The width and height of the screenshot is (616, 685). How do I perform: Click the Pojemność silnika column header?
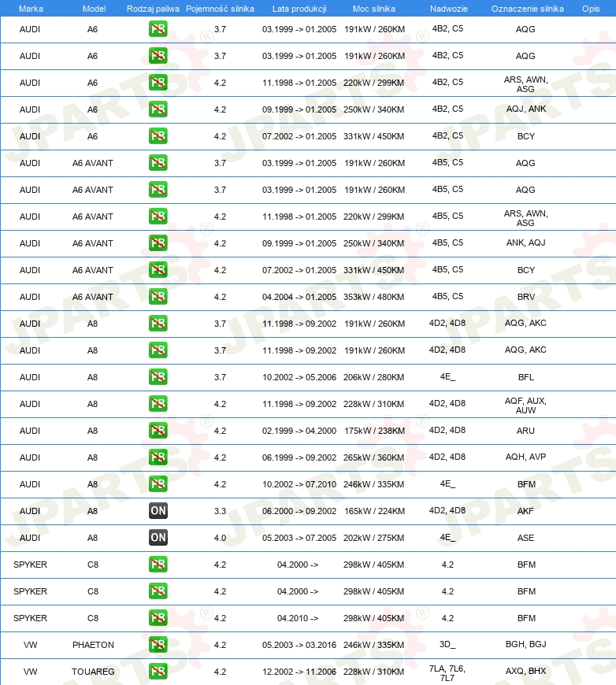pyautogui.click(x=220, y=9)
